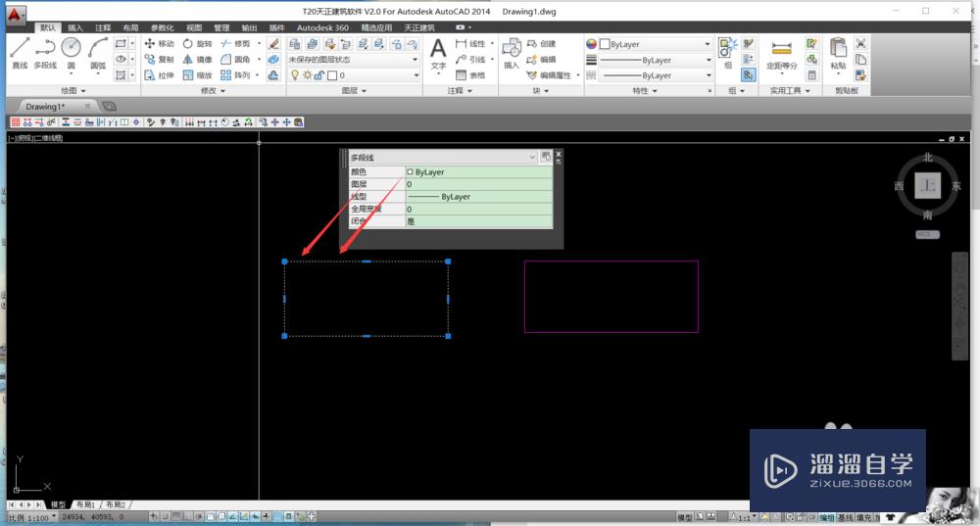Open the 天正建筑 ribbon tab
This screenshot has height=526, width=980.
pyautogui.click(x=418, y=27)
